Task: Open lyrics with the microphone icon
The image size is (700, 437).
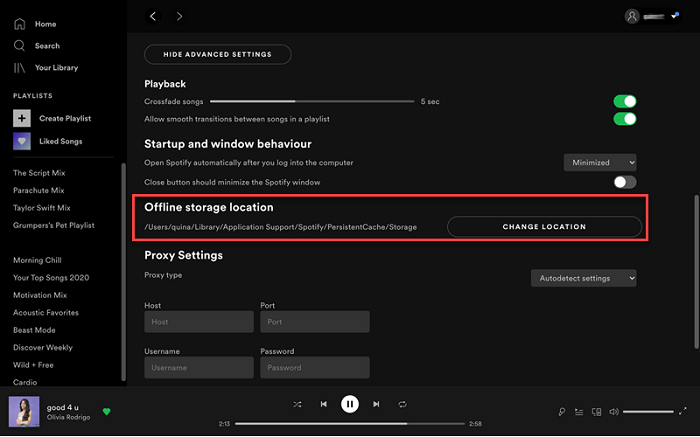Action: pyautogui.click(x=562, y=412)
